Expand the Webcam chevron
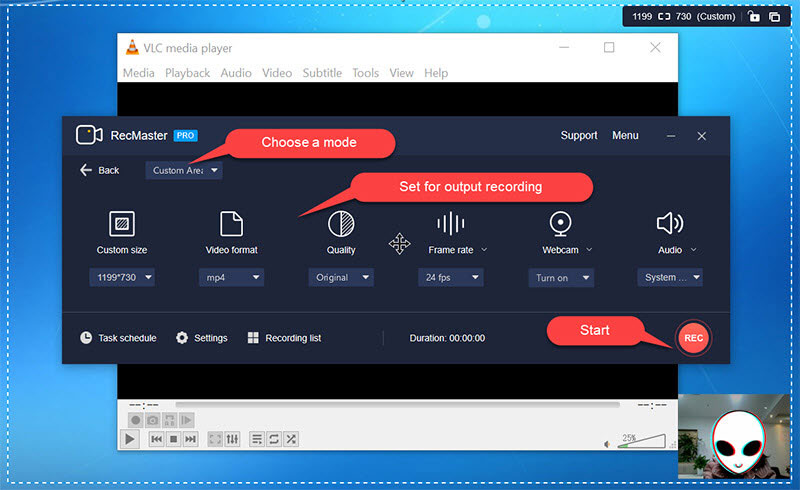Screen dimensions: 800x490 589,250
